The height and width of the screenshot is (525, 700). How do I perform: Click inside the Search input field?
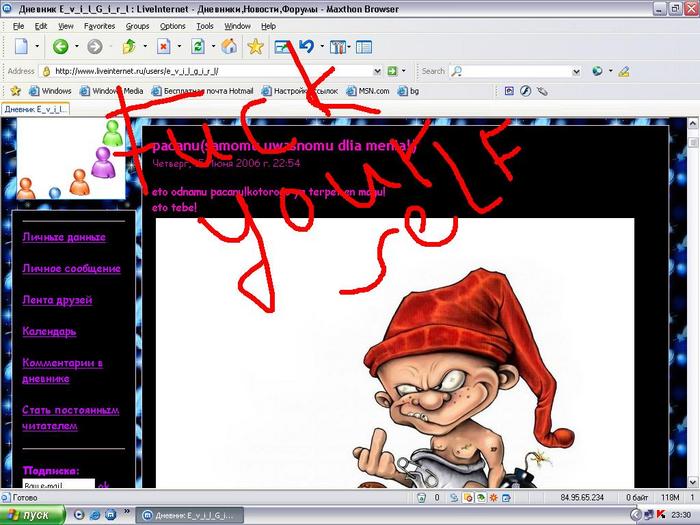[517, 71]
